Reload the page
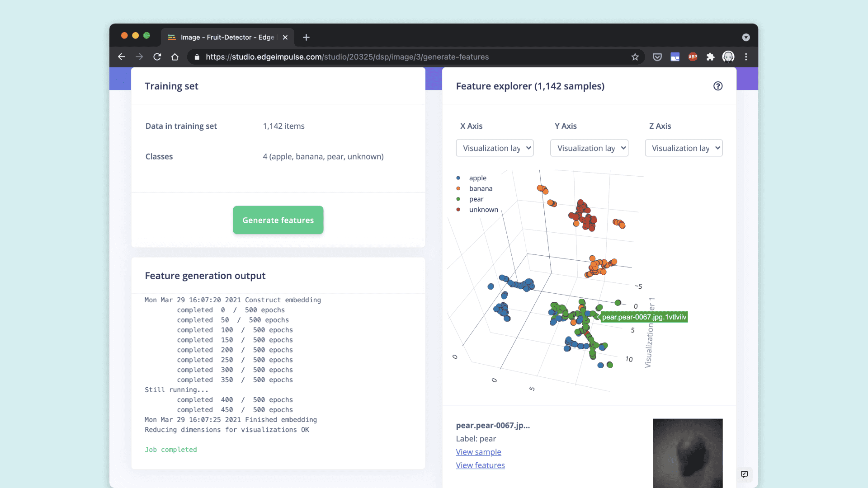 tap(157, 57)
